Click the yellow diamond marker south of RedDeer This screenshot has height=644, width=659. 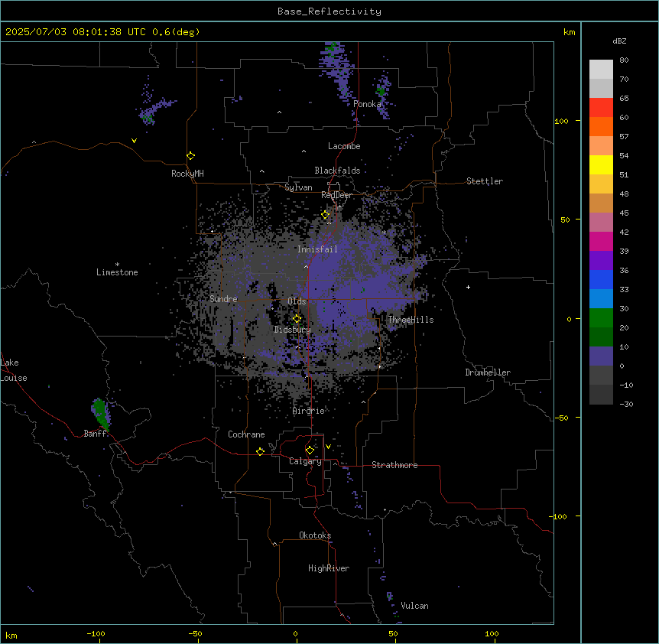(326, 215)
